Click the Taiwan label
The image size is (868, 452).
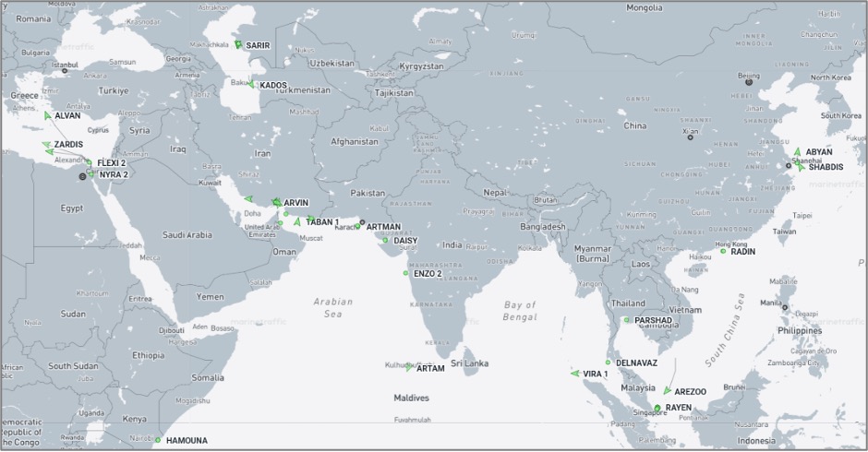(784, 232)
